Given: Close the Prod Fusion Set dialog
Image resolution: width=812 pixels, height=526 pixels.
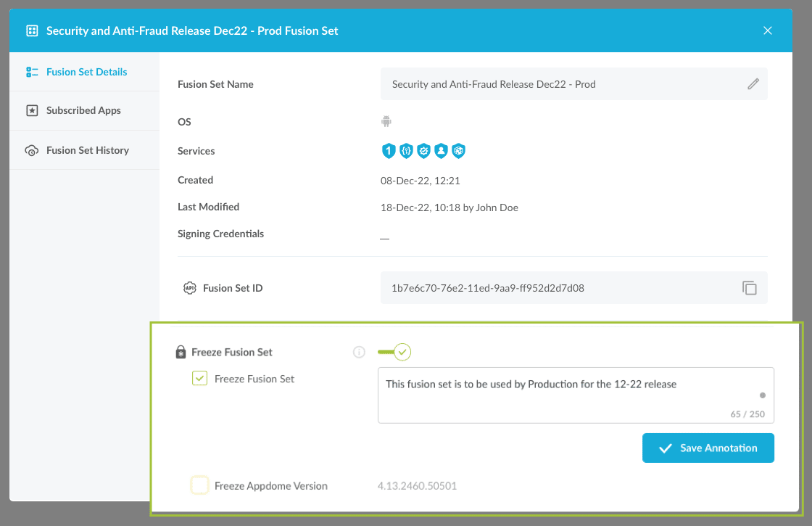Looking at the screenshot, I should point(768,30).
